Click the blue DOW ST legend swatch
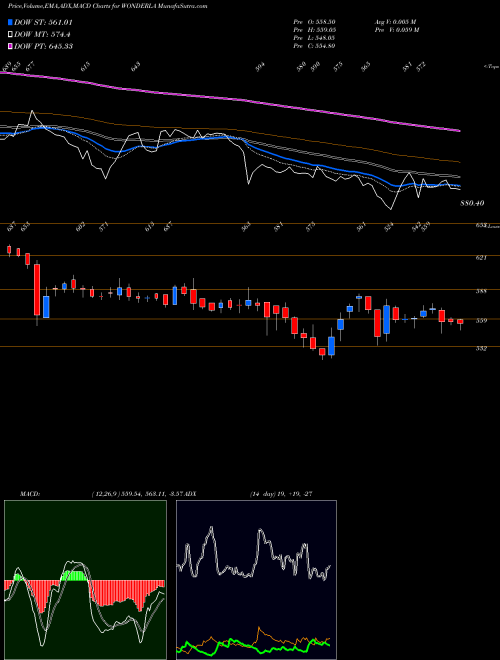Screen dimensions: 500x660 tap(10, 22)
